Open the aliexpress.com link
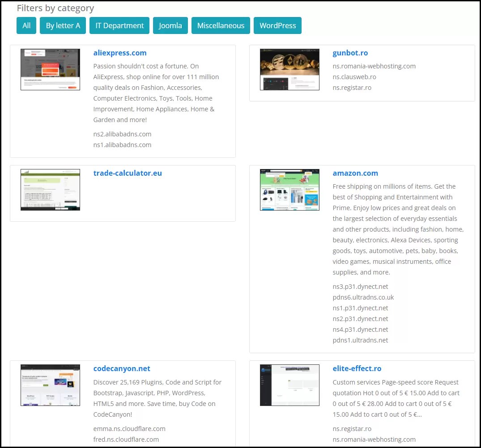The height and width of the screenshot is (448, 481). (120, 53)
